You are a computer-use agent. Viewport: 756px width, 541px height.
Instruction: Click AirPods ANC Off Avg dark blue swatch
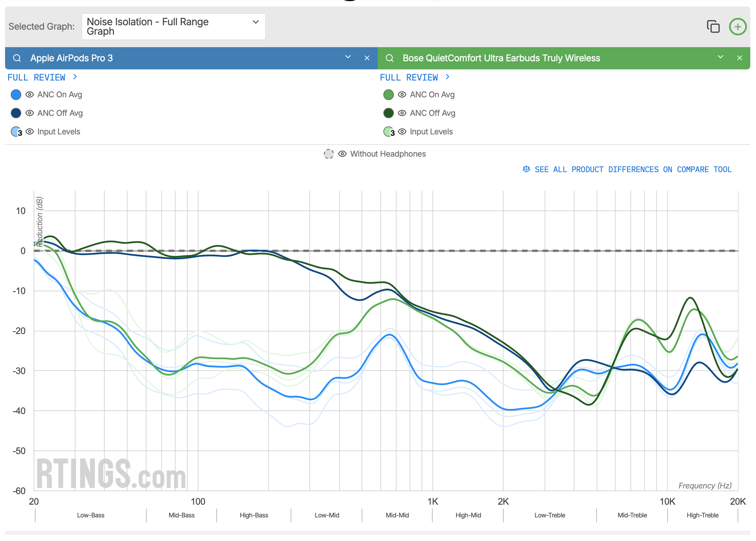click(x=16, y=113)
